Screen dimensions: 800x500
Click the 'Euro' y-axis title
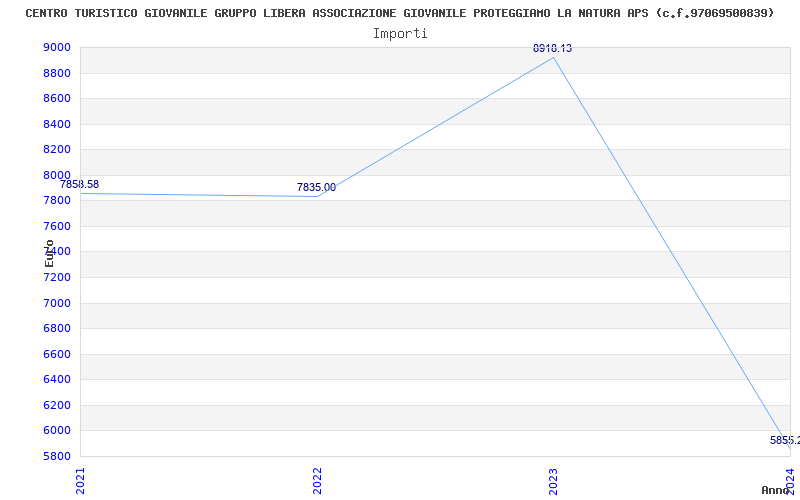(49, 254)
